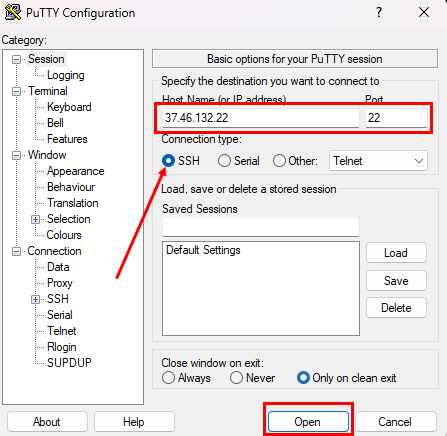Open the Telnet settings category in tree
The width and height of the screenshot is (447, 436).
pos(62,331)
